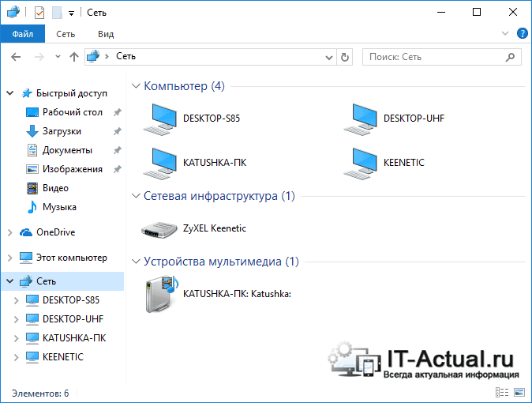Select Загрузки in Quick Access
Image resolution: width=532 pixels, height=403 pixels.
62,131
